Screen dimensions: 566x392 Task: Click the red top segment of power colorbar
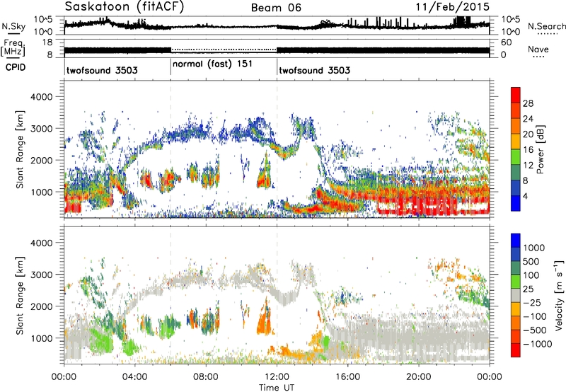pos(516,95)
